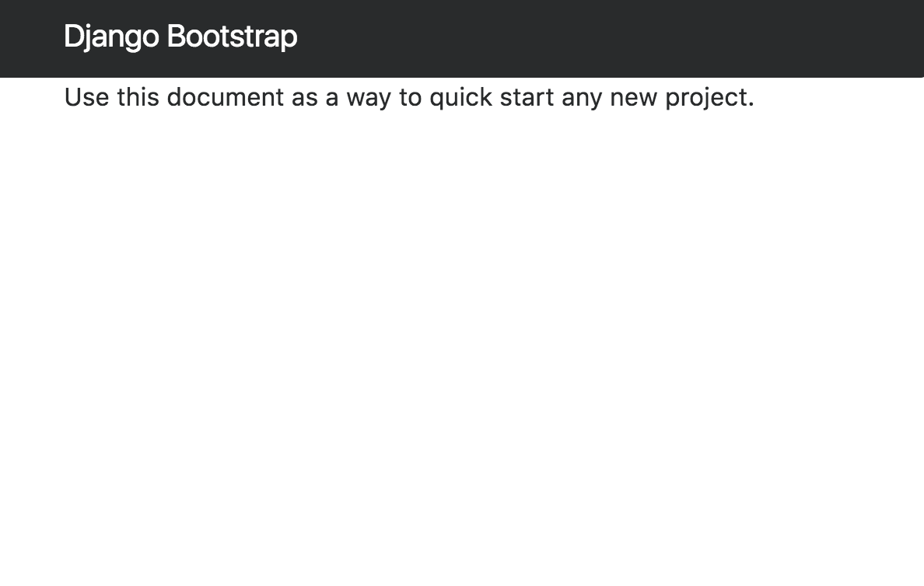
Task: Click the word "this" in the paragraph
Action: click(138, 97)
